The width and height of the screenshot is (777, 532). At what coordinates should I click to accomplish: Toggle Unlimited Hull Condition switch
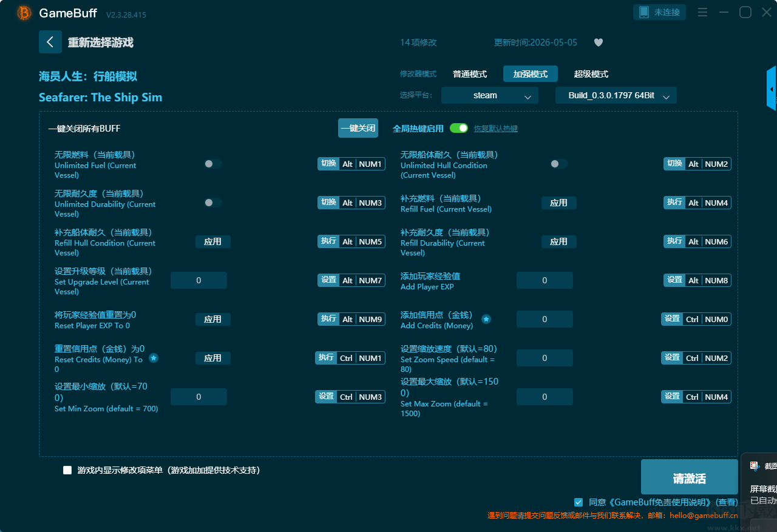point(559,164)
